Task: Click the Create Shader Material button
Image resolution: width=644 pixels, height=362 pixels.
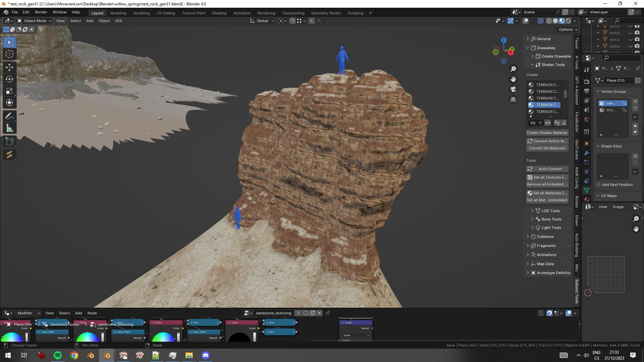Action: point(547,133)
